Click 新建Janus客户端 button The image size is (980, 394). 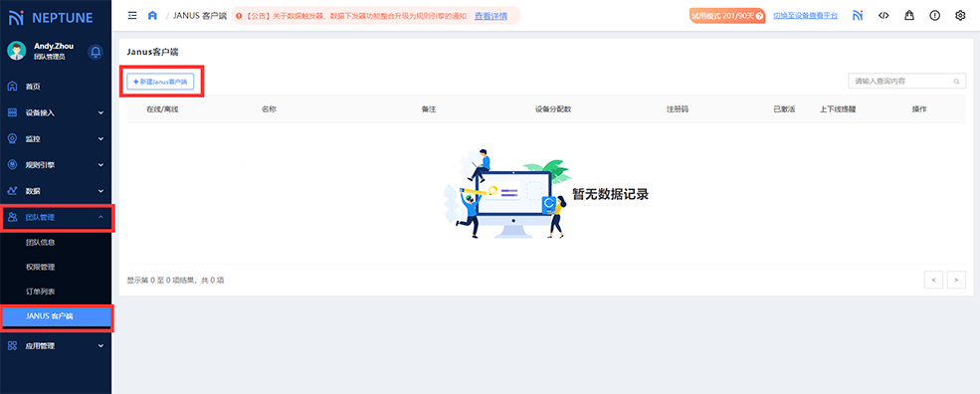[x=160, y=82]
